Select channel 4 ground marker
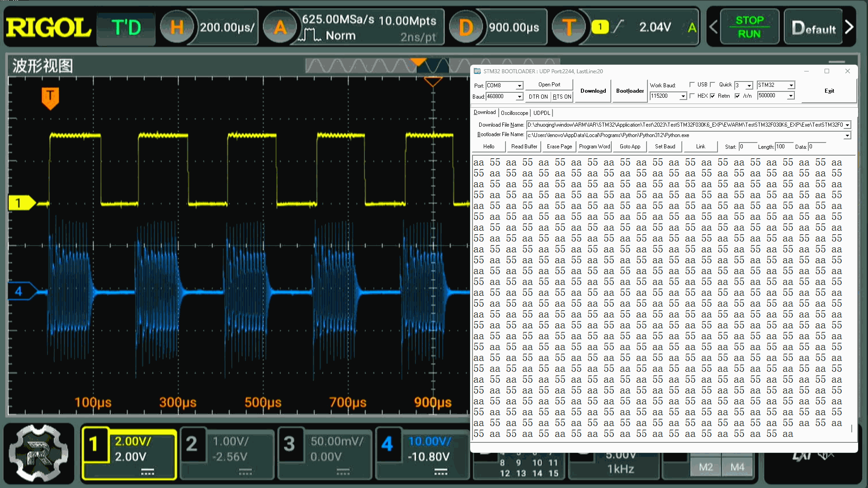The height and width of the screenshot is (488, 868). click(22, 291)
